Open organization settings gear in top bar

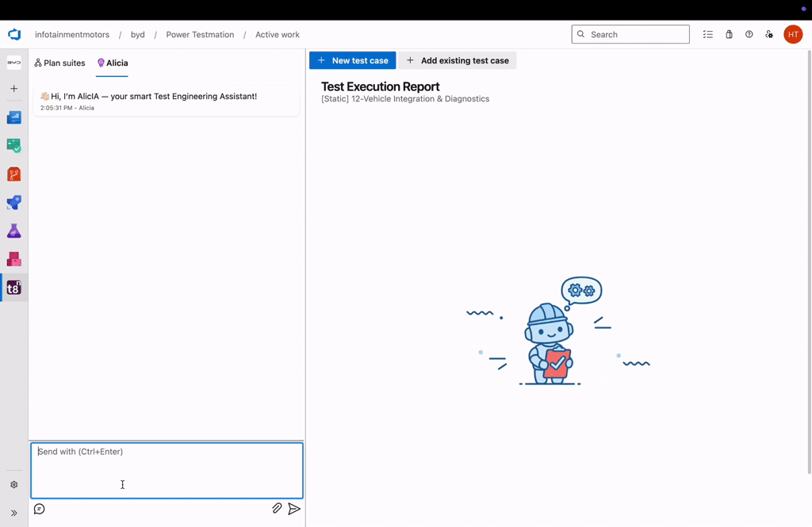click(769, 34)
